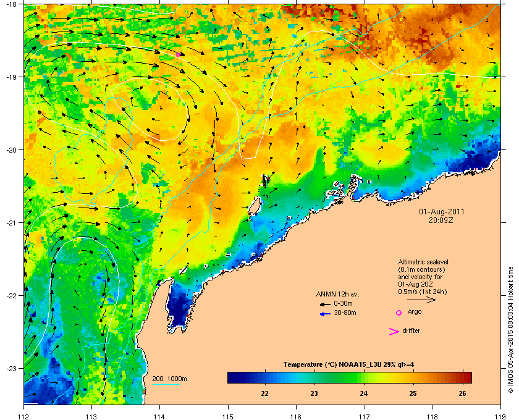Click the longitude axis label '117'
Screen dimensions: 519x420
365,416
